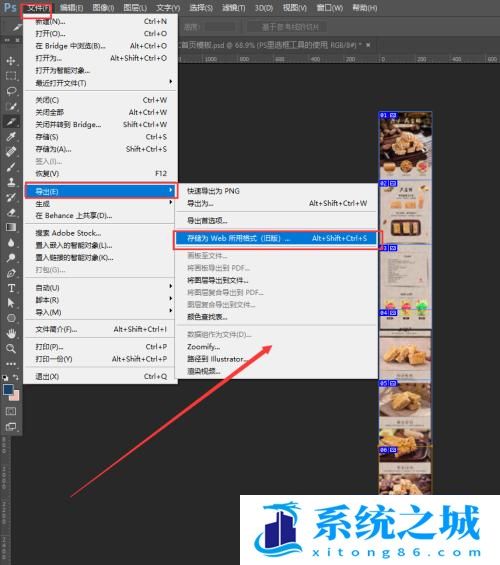This screenshot has height=565, width=500.
Task: Select the Brush tool
Action: click(11, 167)
